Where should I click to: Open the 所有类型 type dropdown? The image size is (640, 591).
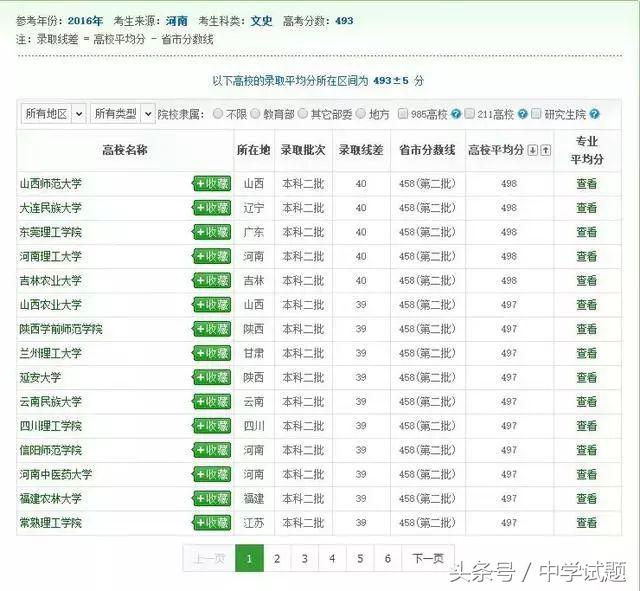click(122, 113)
